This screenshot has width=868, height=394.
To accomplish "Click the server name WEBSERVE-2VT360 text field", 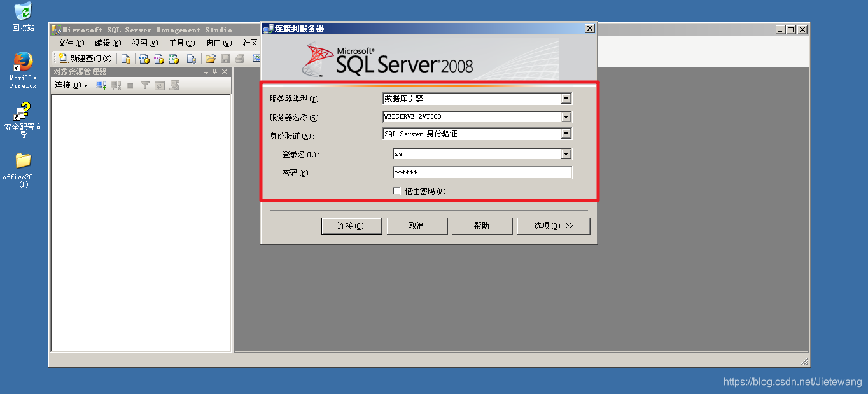I will pos(472,117).
